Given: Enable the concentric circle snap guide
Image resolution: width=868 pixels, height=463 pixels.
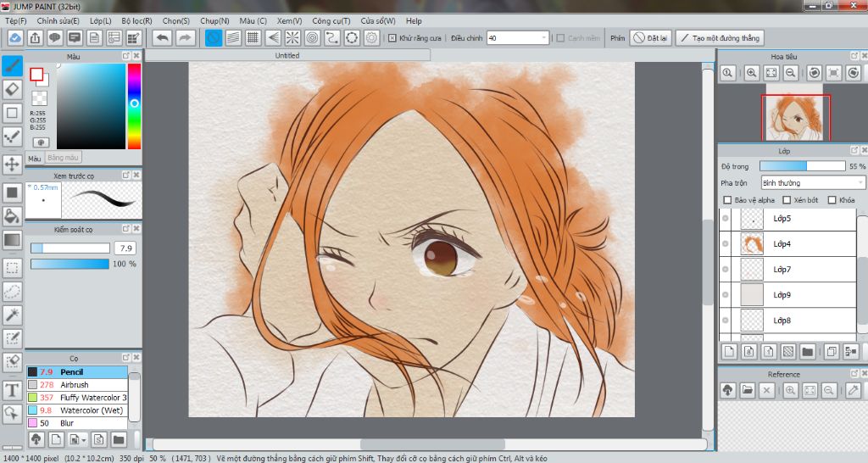Looking at the screenshot, I should [313, 37].
